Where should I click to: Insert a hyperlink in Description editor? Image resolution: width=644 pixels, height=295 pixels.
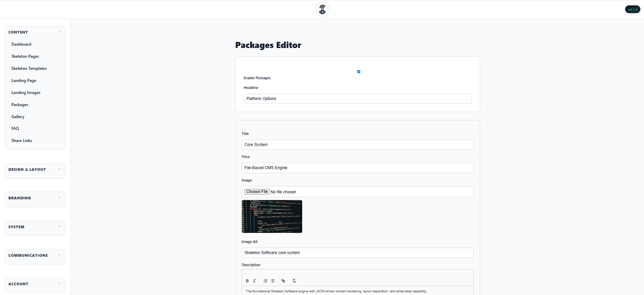(283, 281)
